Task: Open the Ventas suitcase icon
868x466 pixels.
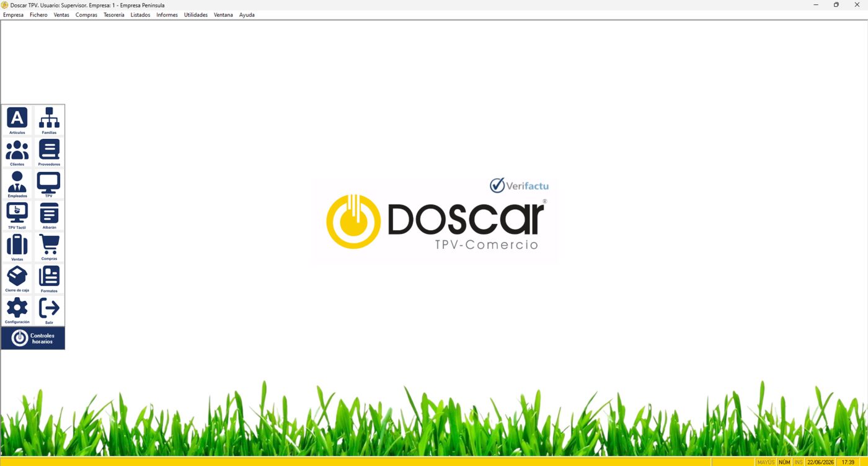Action: click(x=17, y=247)
